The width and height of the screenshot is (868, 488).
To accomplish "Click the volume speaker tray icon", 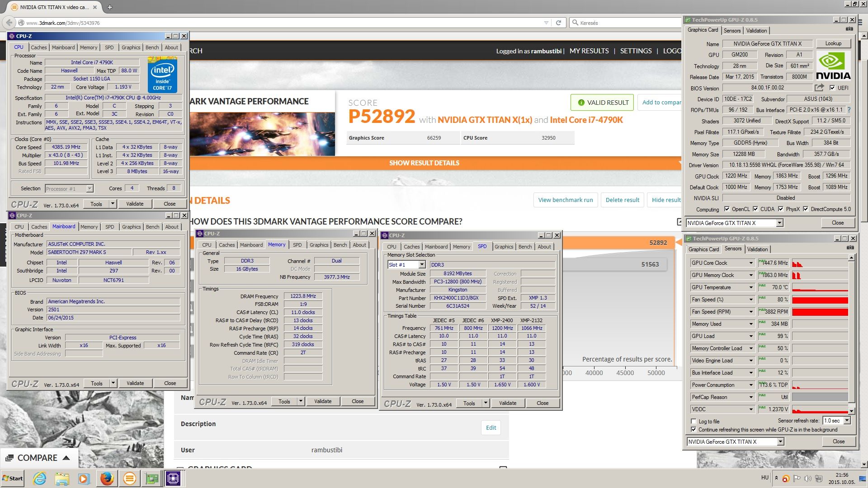I will pyautogui.click(x=807, y=479).
